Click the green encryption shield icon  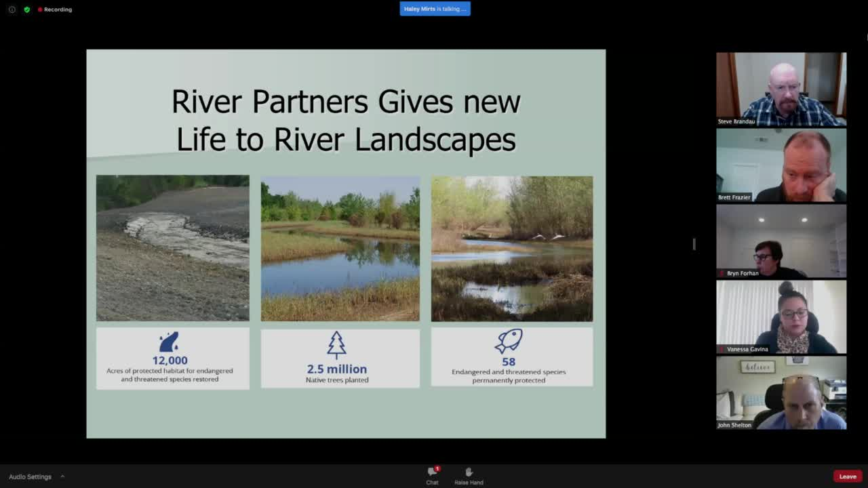[x=27, y=9]
